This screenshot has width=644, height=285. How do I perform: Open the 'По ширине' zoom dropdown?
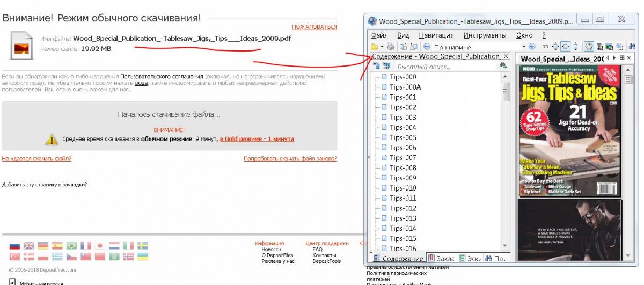524,47
